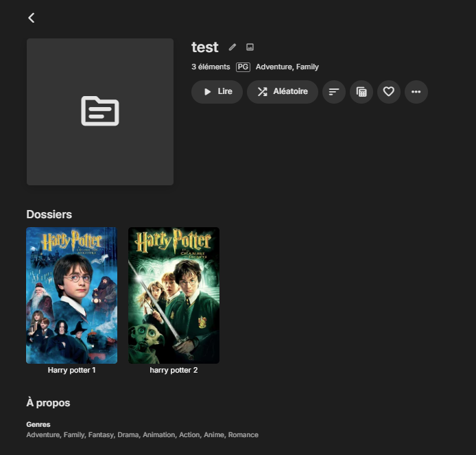This screenshot has width=476, height=455.
Task: Click the '3 éléments' count text
Action: click(211, 67)
